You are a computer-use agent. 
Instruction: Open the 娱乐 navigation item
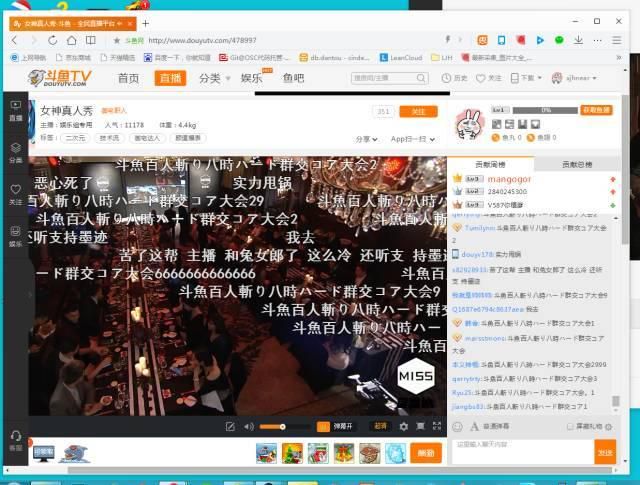click(251, 78)
